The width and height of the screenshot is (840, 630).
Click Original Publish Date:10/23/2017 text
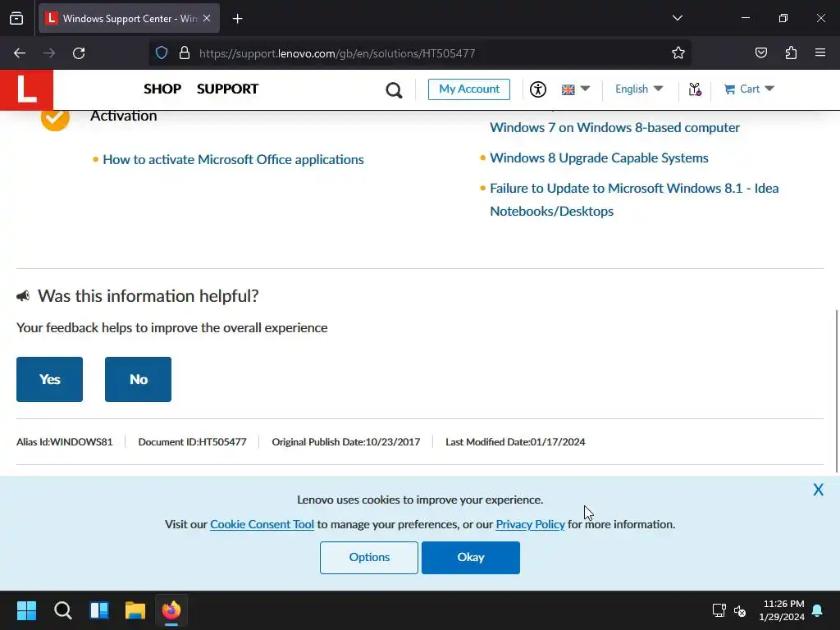click(x=345, y=442)
